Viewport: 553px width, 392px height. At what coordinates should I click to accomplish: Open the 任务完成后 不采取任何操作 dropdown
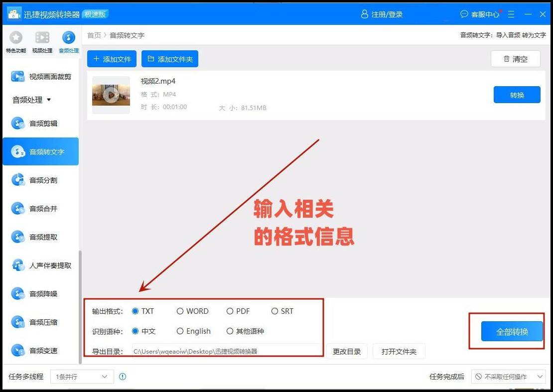click(x=508, y=377)
